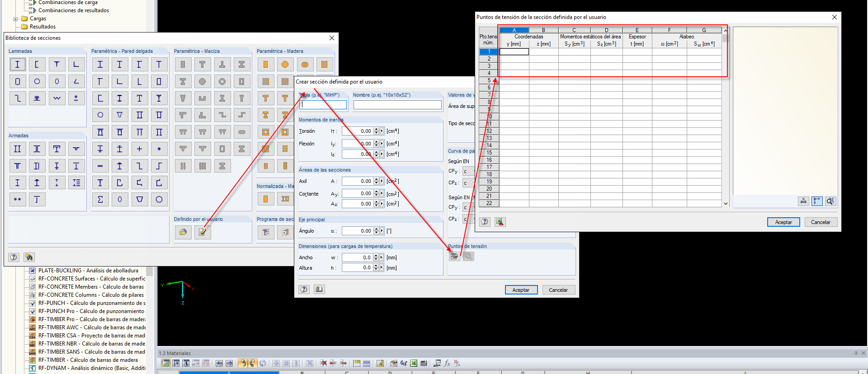Click the stress points zoom view icon

click(x=830, y=201)
